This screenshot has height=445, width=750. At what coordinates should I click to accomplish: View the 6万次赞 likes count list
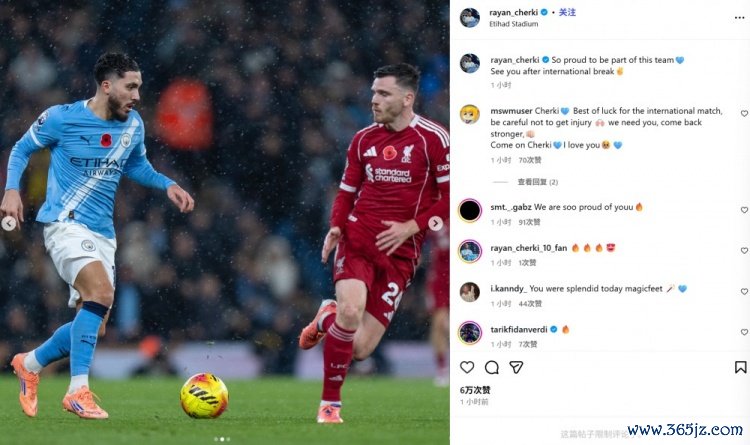click(475, 390)
